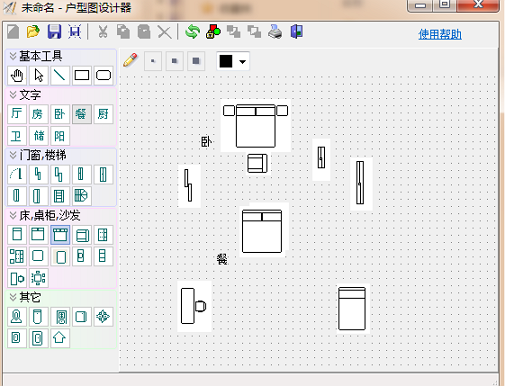Select the house shape icon under 其它
The image size is (505, 386).
coord(60,338)
